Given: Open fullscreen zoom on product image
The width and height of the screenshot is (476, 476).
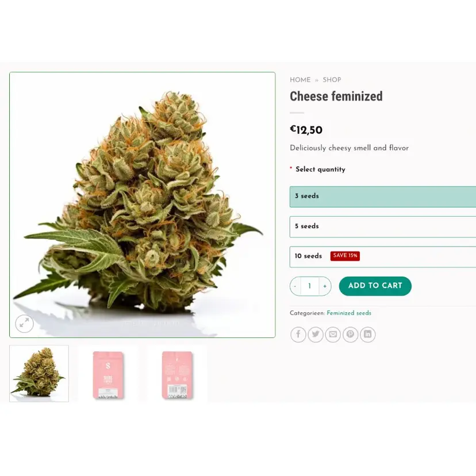Looking at the screenshot, I should 24,323.
